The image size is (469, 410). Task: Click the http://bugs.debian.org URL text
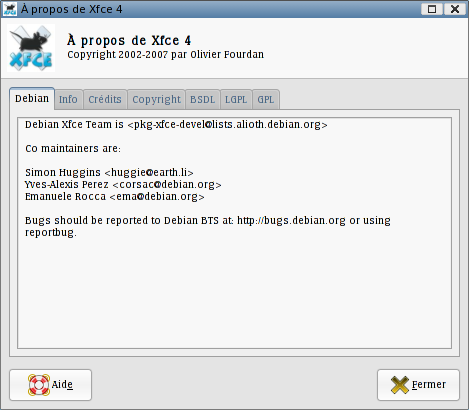point(291,221)
